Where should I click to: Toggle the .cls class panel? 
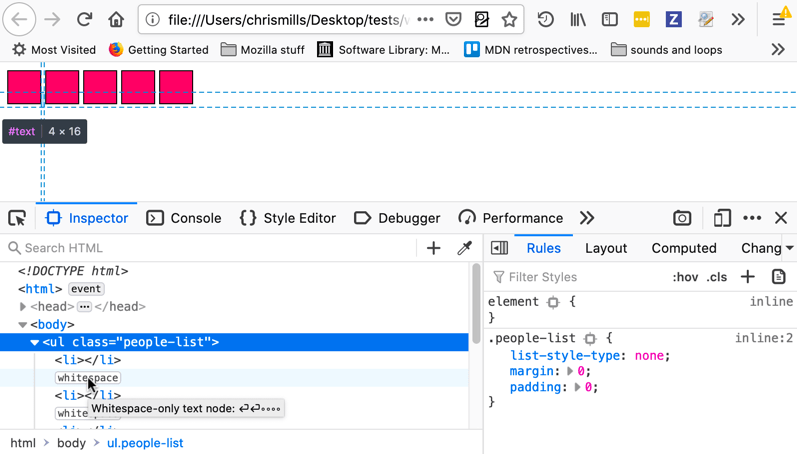pyautogui.click(x=717, y=277)
